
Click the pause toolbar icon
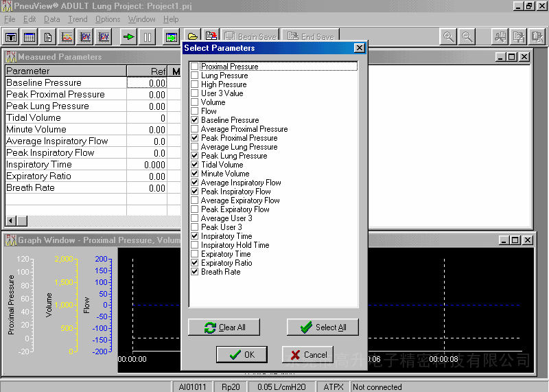(x=147, y=36)
